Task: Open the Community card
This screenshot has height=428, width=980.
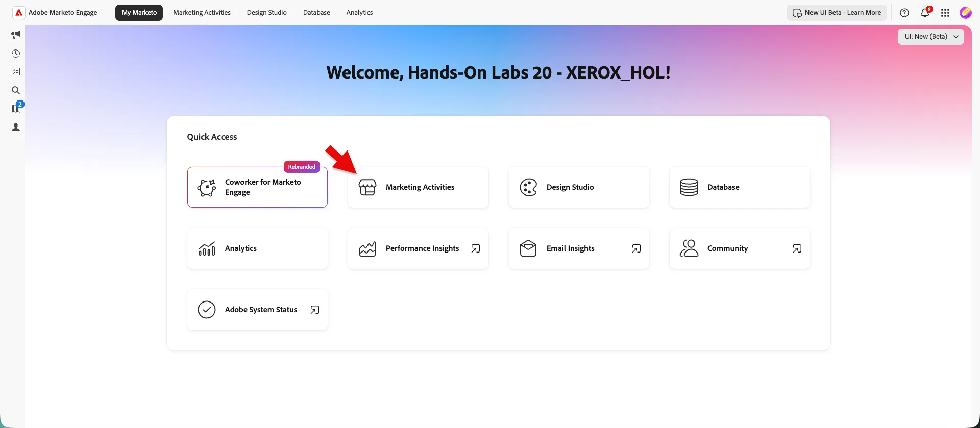Action: coord(740,248)
